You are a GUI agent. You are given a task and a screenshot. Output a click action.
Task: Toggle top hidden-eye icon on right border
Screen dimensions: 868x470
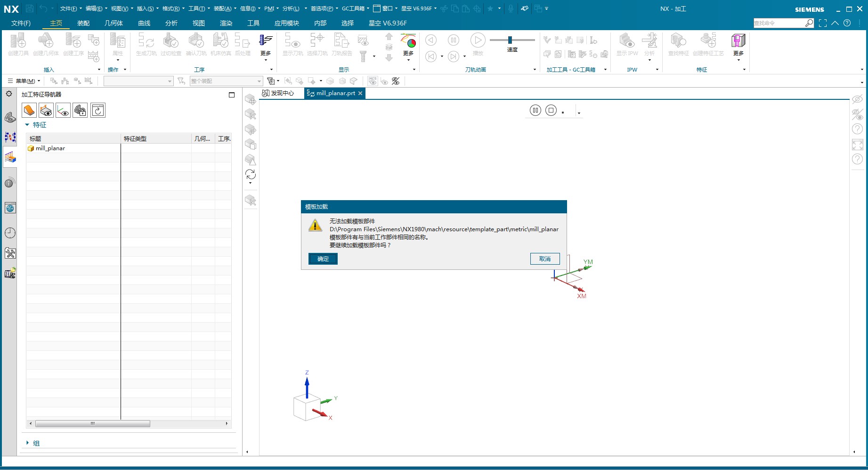pos(858,99)
